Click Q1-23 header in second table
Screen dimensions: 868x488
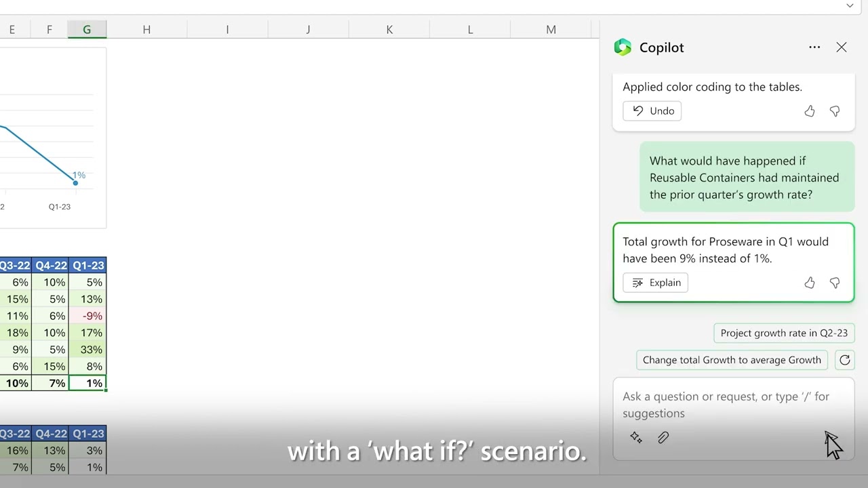click(87, 434)
